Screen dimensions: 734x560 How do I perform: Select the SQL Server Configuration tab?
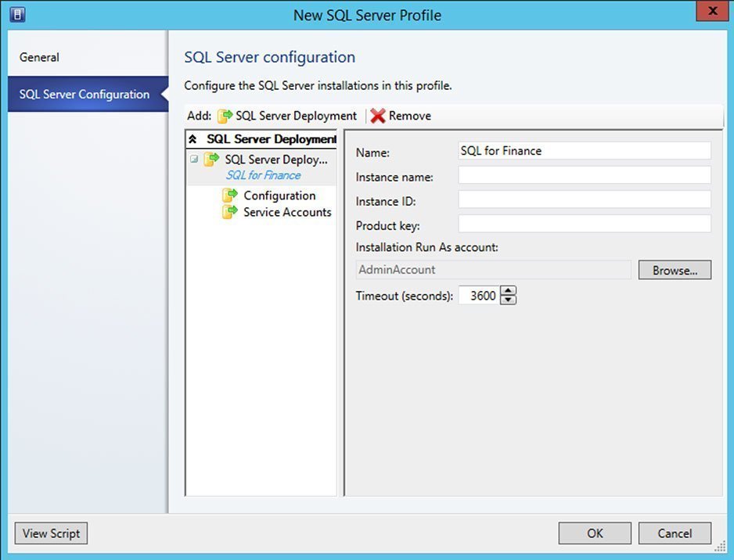[85, 95]
